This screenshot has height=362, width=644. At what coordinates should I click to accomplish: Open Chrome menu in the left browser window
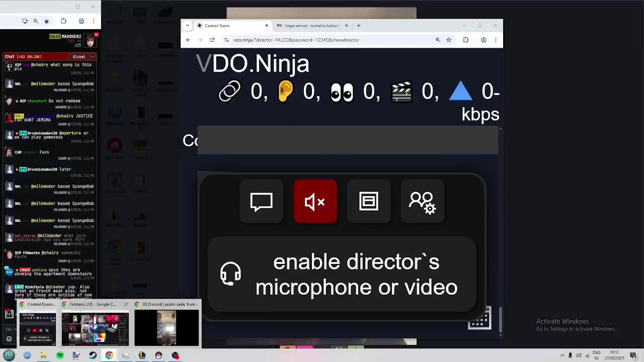(93, 21)
